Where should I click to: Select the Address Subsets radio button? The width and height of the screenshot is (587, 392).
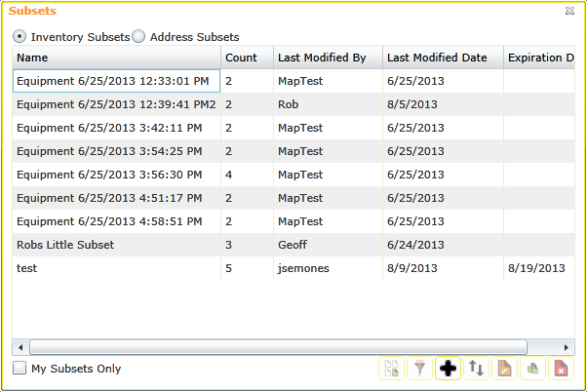click(138, 37)
